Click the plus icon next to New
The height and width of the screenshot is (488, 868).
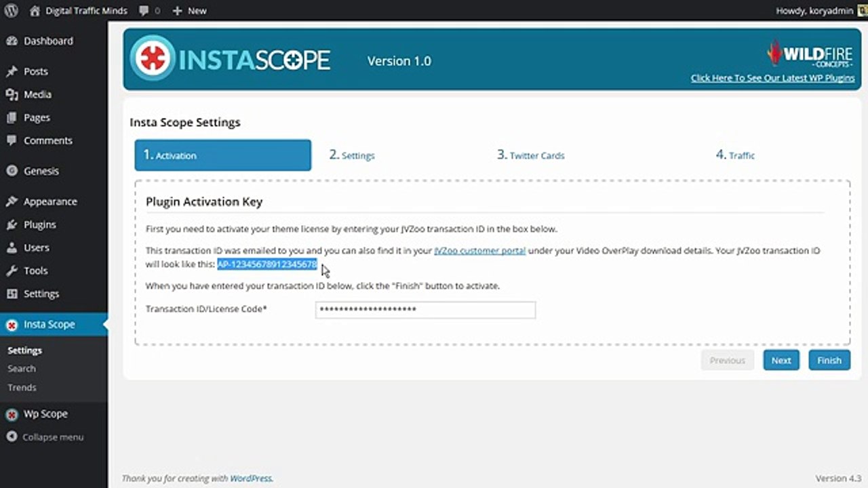(x=178, y=11)
